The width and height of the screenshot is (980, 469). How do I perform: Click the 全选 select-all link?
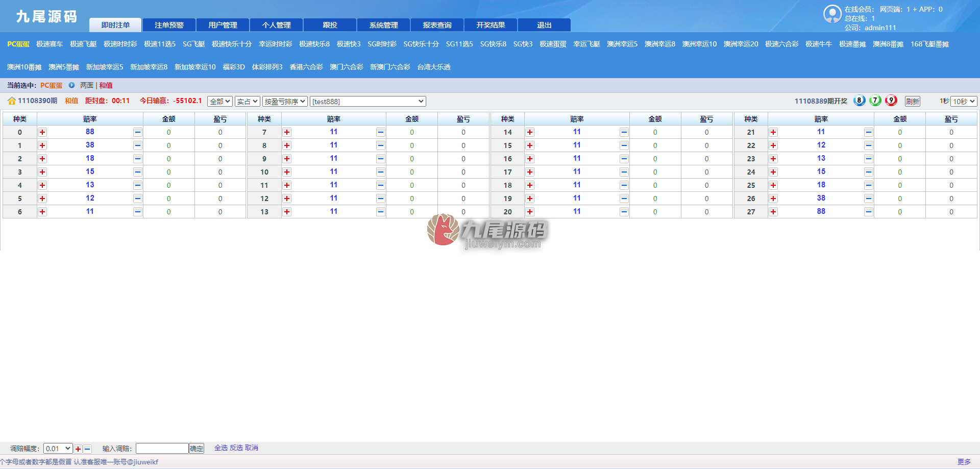click(x=221, y=448)
